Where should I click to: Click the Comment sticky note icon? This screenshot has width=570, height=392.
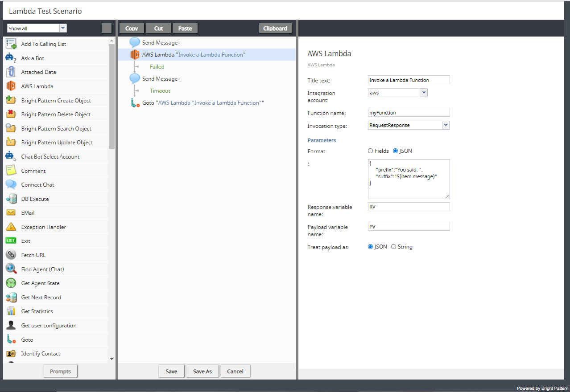[11, 171]
